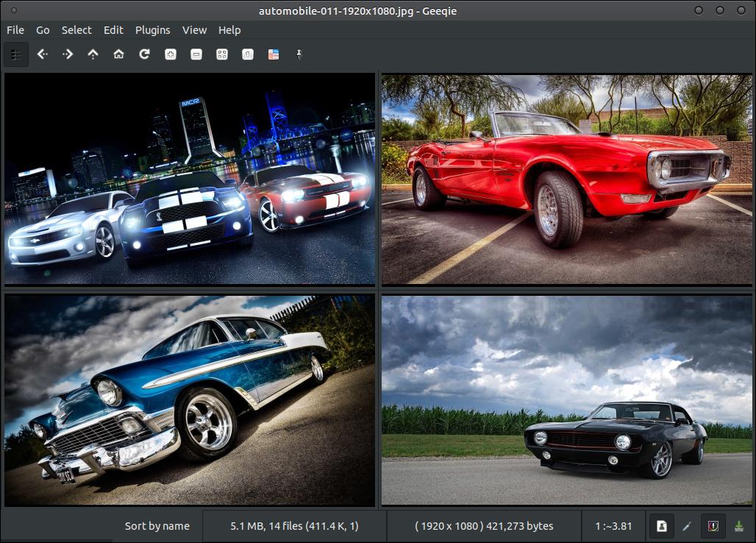Go forward with the right arrow icon

click(68, 54)
